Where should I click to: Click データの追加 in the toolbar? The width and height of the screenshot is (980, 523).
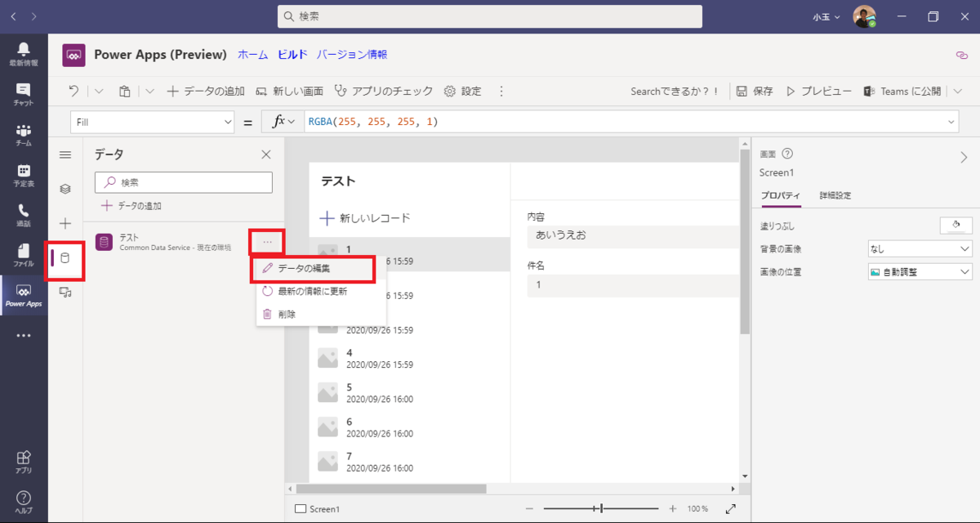(x=205, y=91)
